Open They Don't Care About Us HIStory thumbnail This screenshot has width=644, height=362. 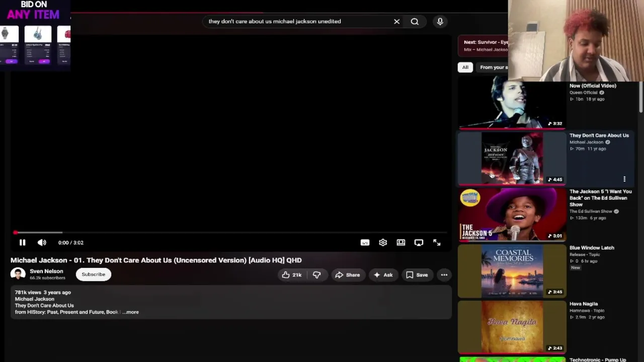(512, 158)
